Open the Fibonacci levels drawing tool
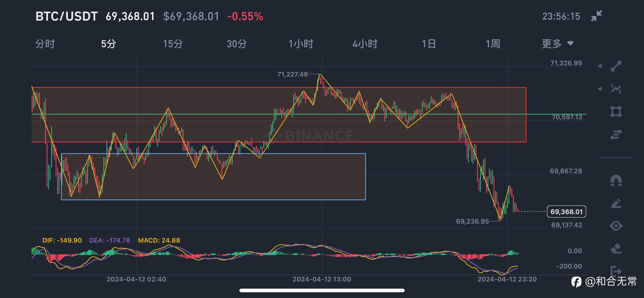The height and width of the screenshot is (298, 644). pos(616,134)
